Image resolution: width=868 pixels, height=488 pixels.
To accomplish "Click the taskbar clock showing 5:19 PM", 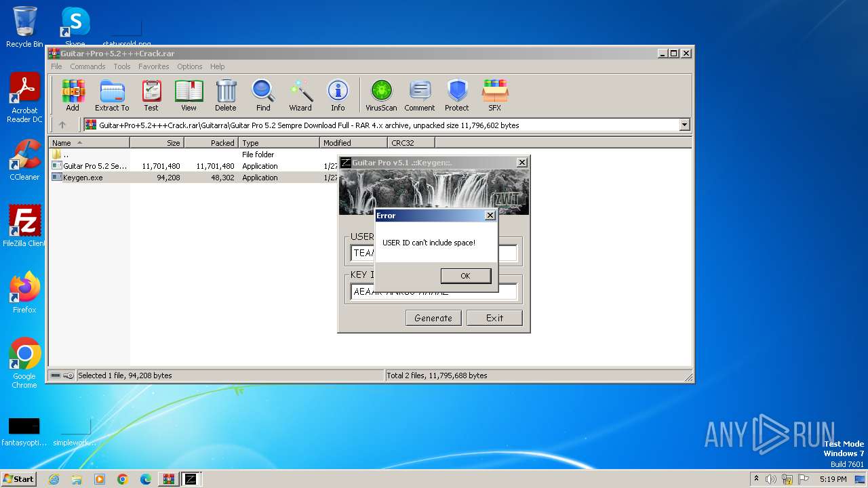I will click(833, 479).
